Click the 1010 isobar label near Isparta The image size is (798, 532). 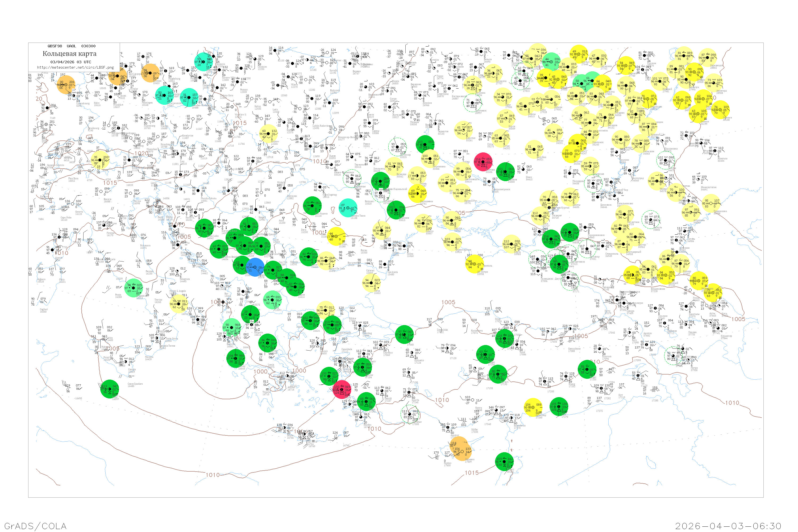pyautogui.click(x=442, y=400)
